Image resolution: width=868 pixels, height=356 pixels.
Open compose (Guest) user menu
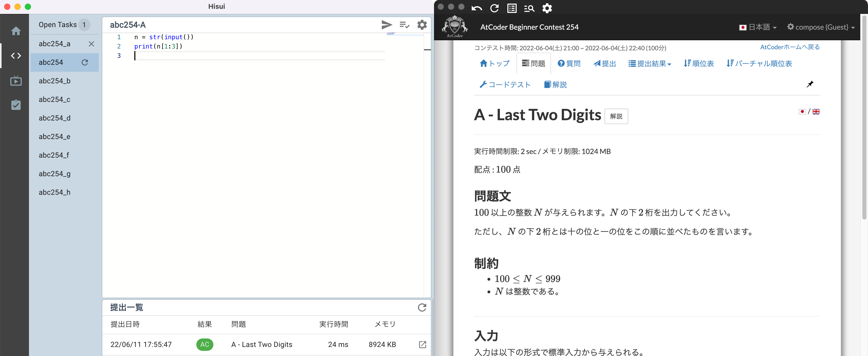(x=821, y=27)
